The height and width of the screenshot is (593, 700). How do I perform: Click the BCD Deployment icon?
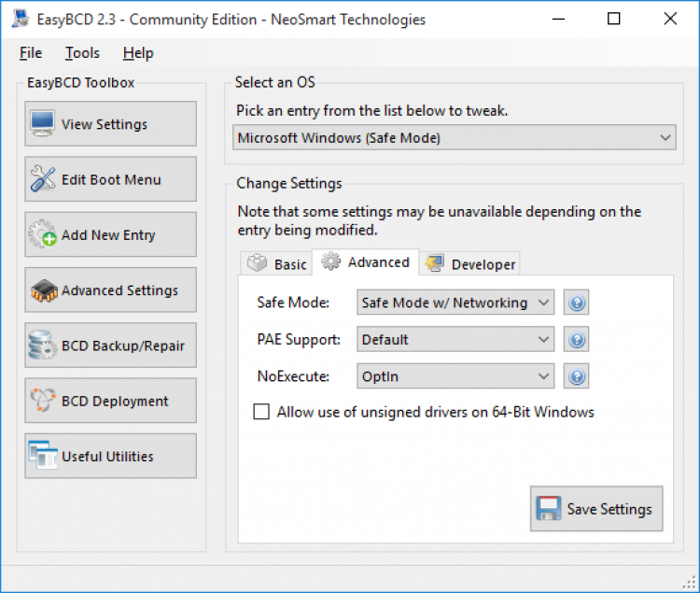(x=43, y=401)
